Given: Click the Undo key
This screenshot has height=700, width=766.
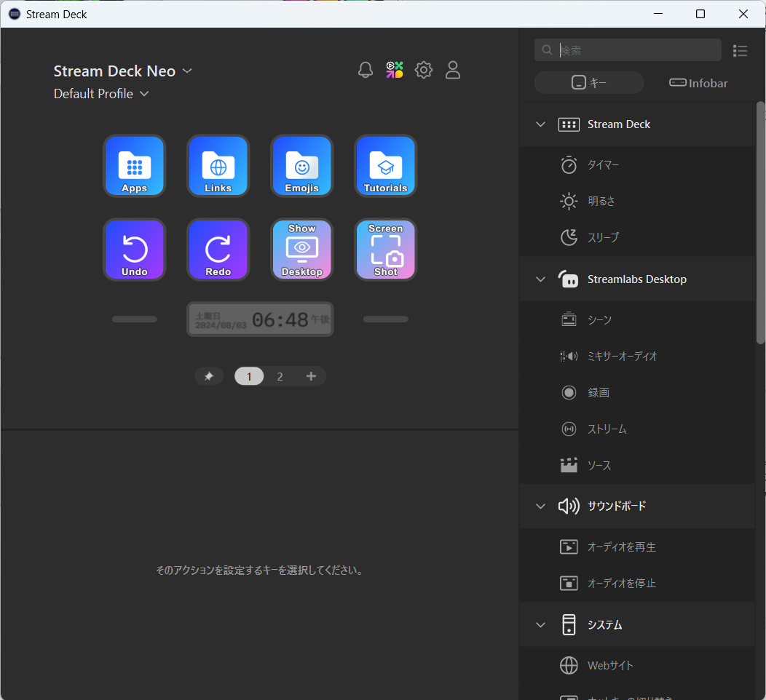Looking at the screenshot, I should coord(134,250).
